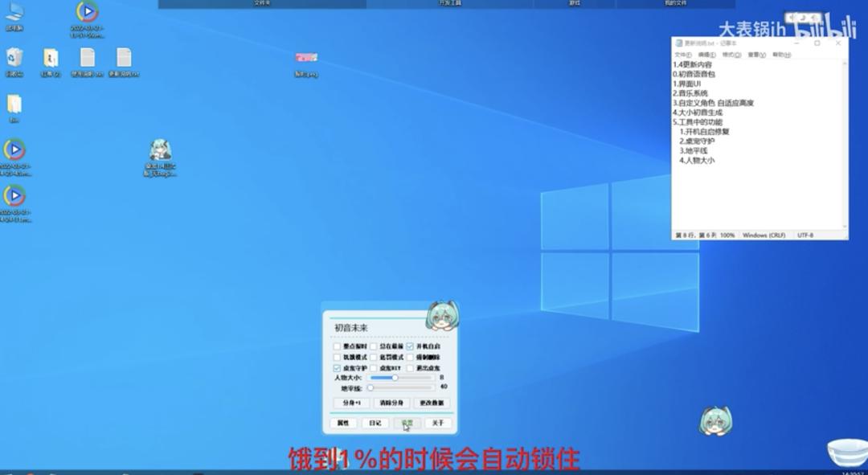This screenshot has height=475, width=868.
Task: Click the 清除分身 button
Action: [391, 403]
